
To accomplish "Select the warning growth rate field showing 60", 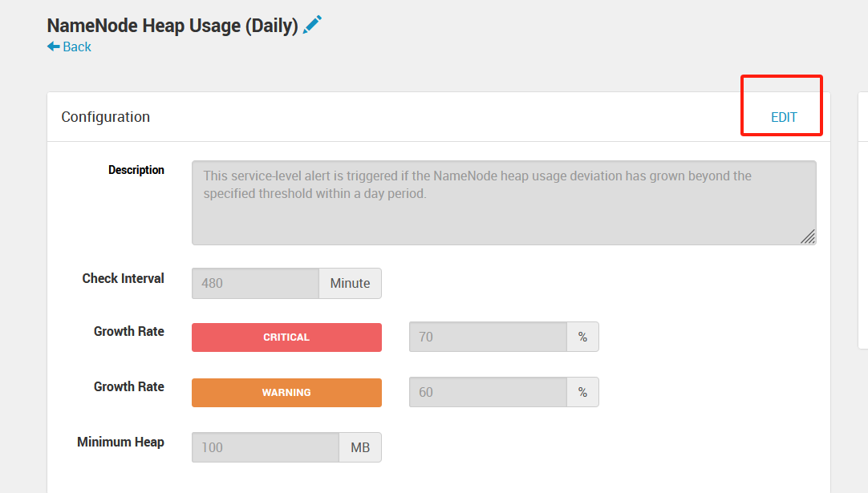I will [488, 393].
